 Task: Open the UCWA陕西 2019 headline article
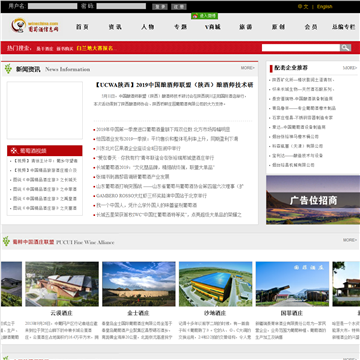click(x=174, y=85)
